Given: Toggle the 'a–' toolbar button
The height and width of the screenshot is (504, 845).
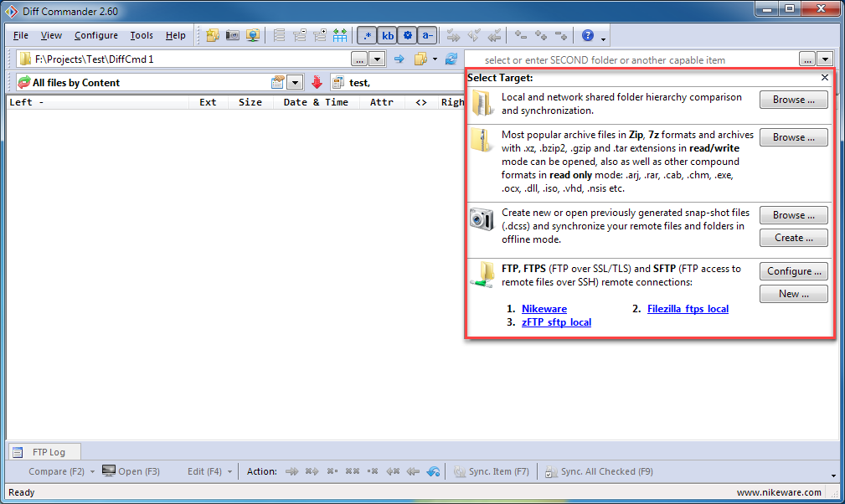Looking at the screenshot, I should click(x=427, y=35).
